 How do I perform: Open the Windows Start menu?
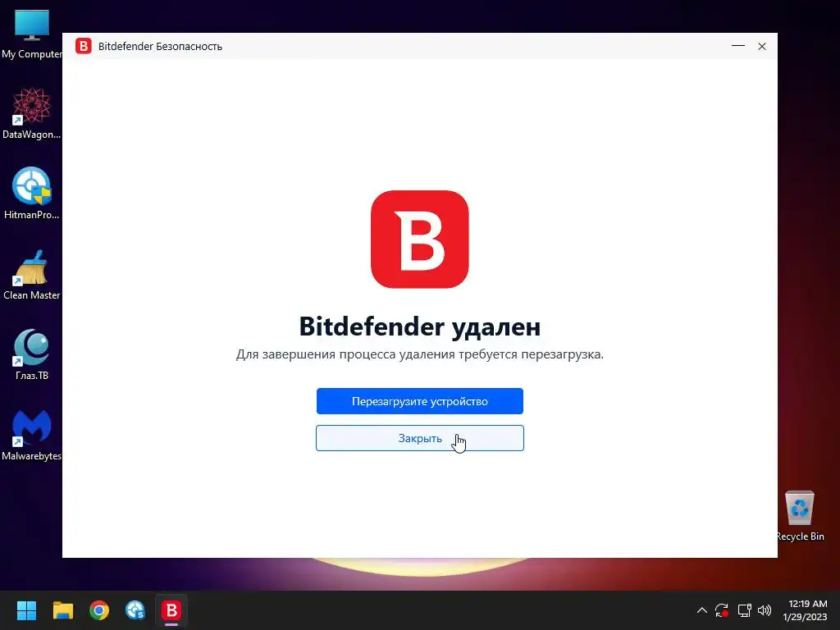pyautogui.click(x=26, y=610)
